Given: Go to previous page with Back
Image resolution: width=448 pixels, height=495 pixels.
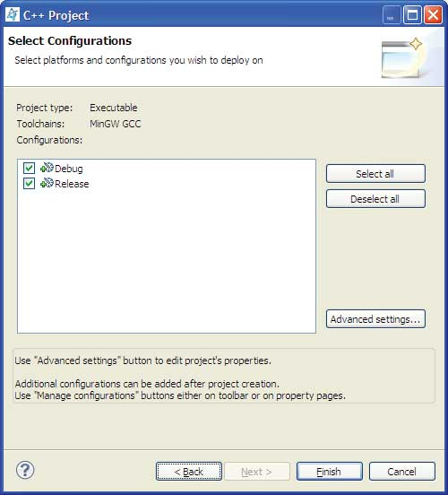Looking at the screenshot, I should 189,472.
